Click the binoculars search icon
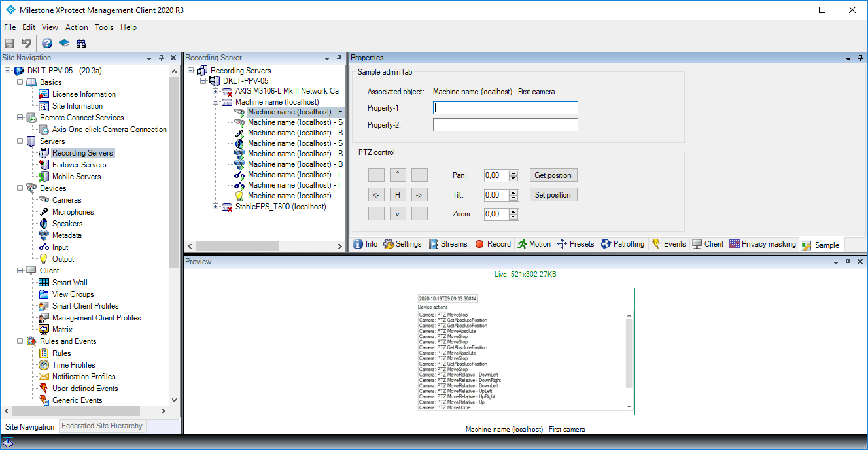The width and height of the screenshot is (868, 450). point(81,43)
